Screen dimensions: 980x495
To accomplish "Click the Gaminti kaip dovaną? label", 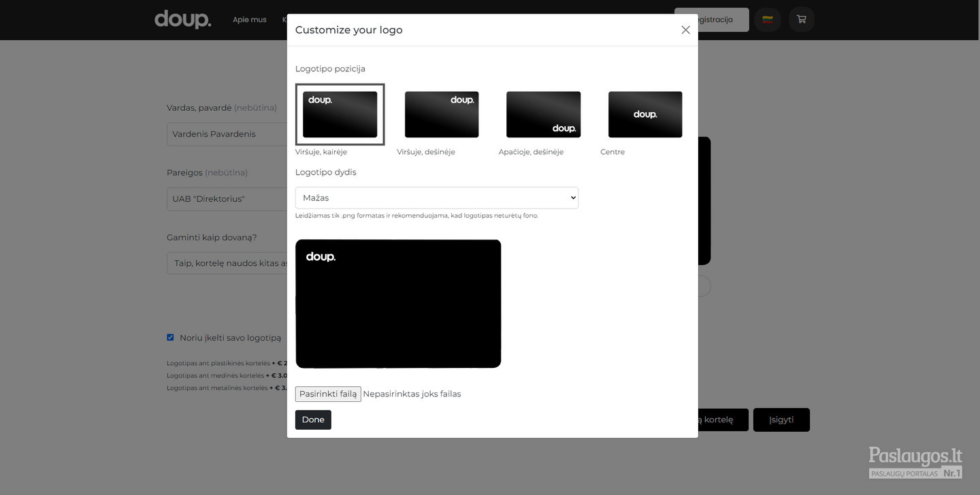I will (x=212, y=237).
